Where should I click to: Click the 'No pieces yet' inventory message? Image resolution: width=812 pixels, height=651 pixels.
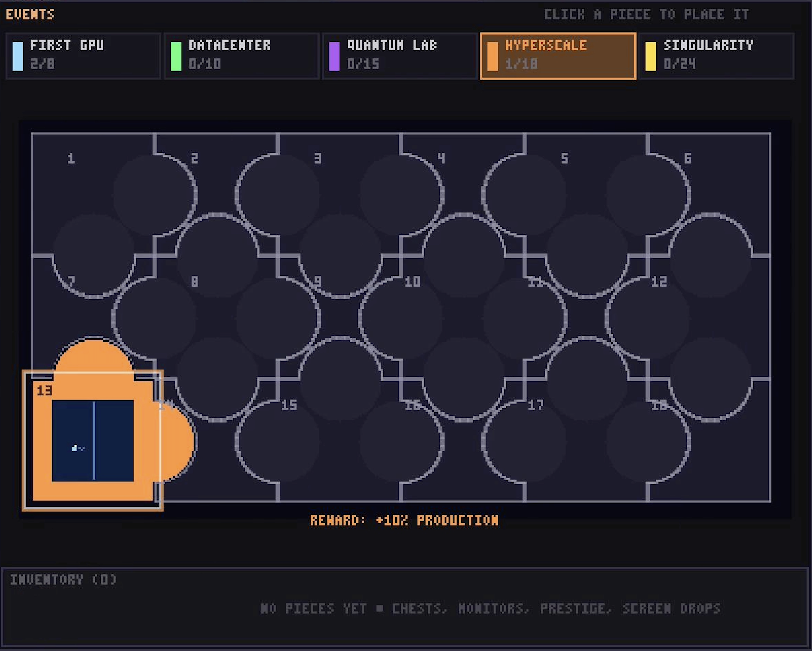click(x=491, y=608)
